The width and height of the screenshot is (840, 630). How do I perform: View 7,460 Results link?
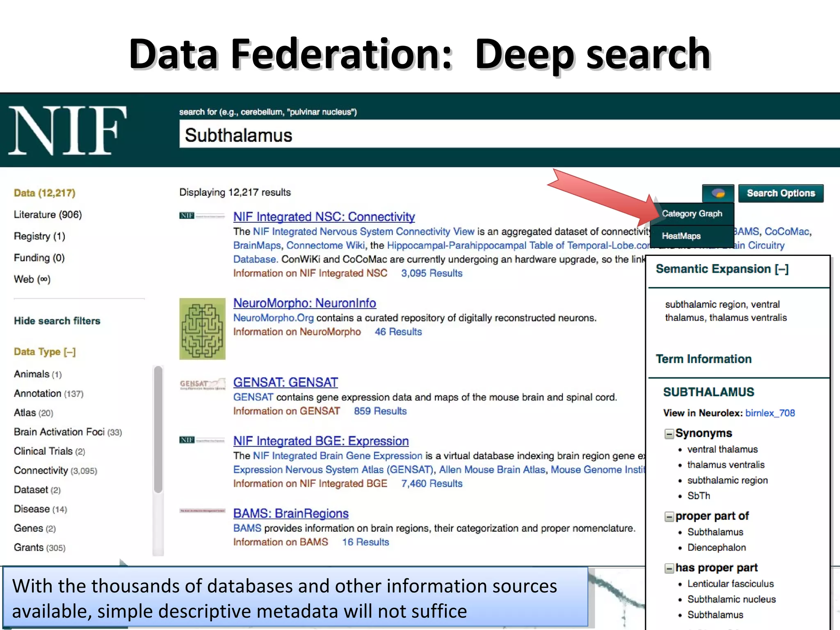(431, 484)
